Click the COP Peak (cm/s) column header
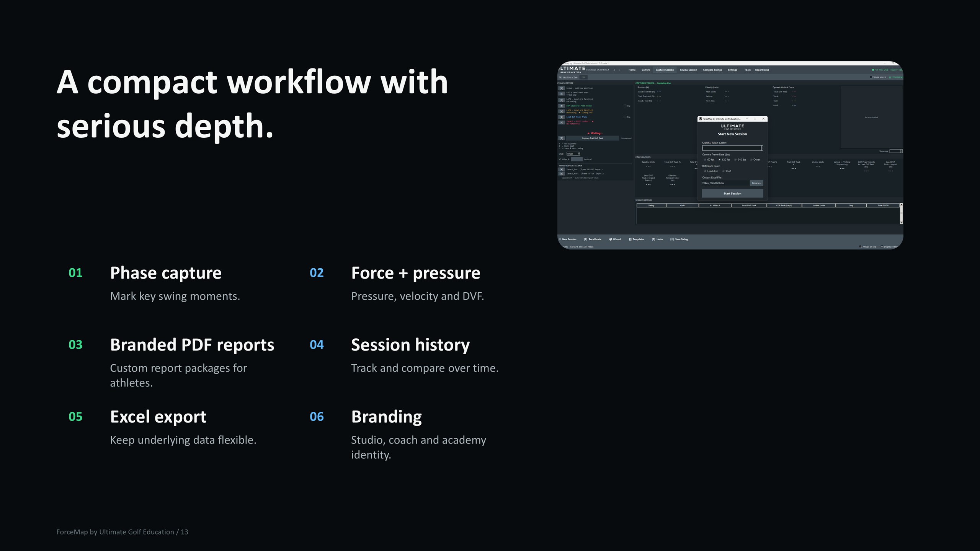This screenshot has width=980, height=551. coord(784,205)
